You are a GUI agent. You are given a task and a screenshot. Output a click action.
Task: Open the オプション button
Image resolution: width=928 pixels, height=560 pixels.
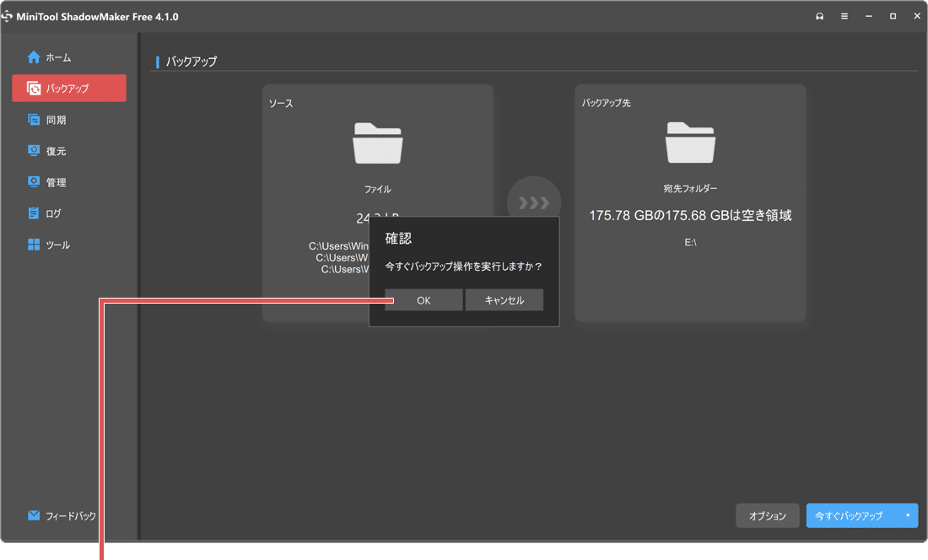click(767, 515)
